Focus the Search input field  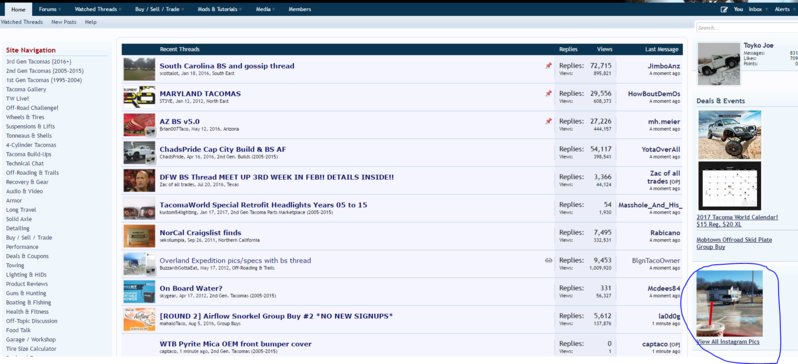pyautogui.click(x=746, y=28)
